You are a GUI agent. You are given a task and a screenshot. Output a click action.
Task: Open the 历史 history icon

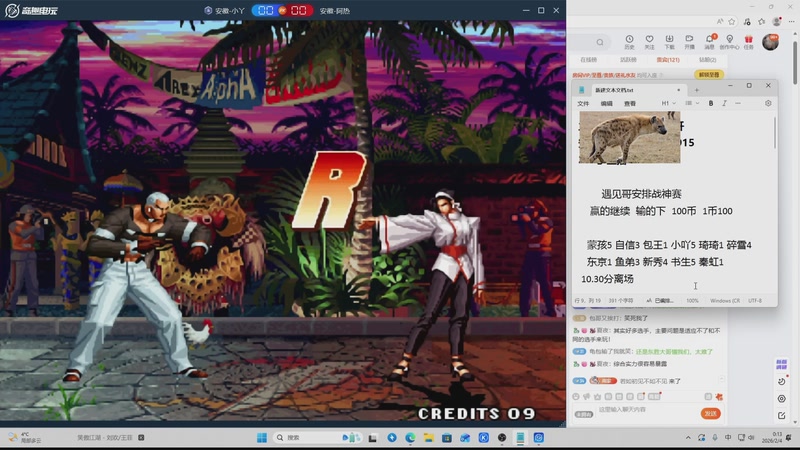pyautogui.click(x=629, y=42)
